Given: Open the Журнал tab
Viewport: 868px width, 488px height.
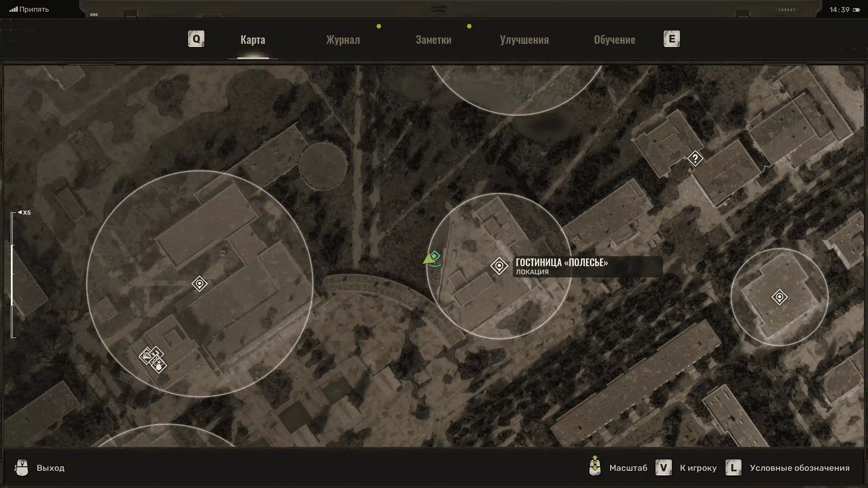Looking at the screenshot, I should [343, 40].
